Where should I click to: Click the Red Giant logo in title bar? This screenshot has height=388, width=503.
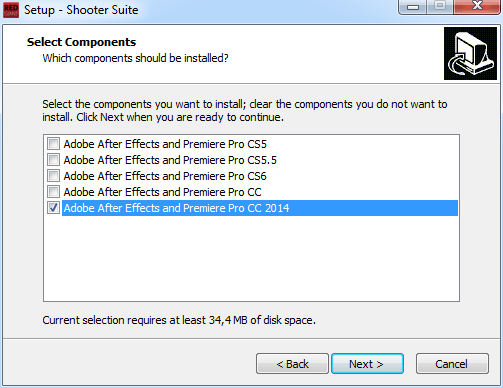(11, 10)
